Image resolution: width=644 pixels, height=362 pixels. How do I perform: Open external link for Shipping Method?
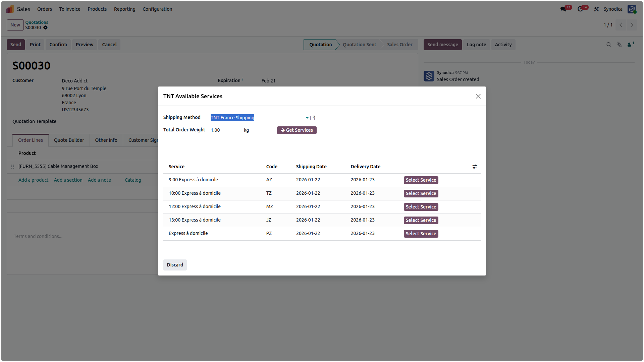(x=313, y=118)
